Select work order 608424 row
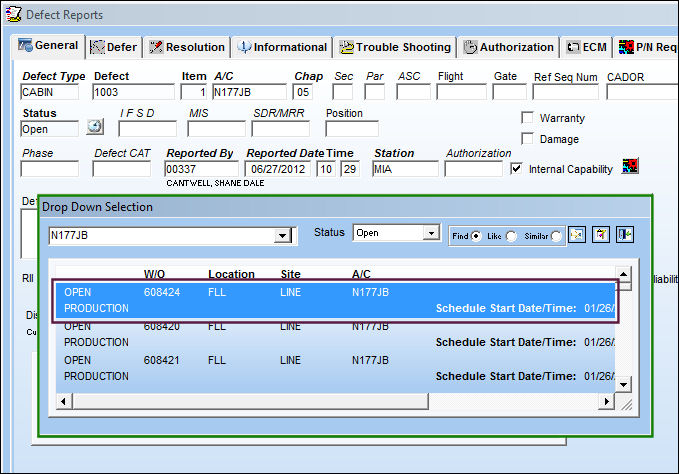Screen dimensions: 679x474 pos(335,300)
